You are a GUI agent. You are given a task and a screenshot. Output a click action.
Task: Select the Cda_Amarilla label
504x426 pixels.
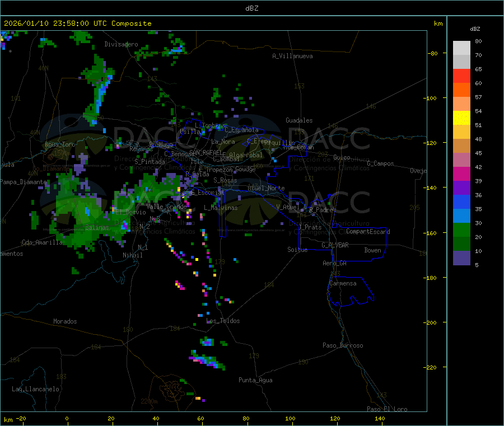[x=42, y=242]
